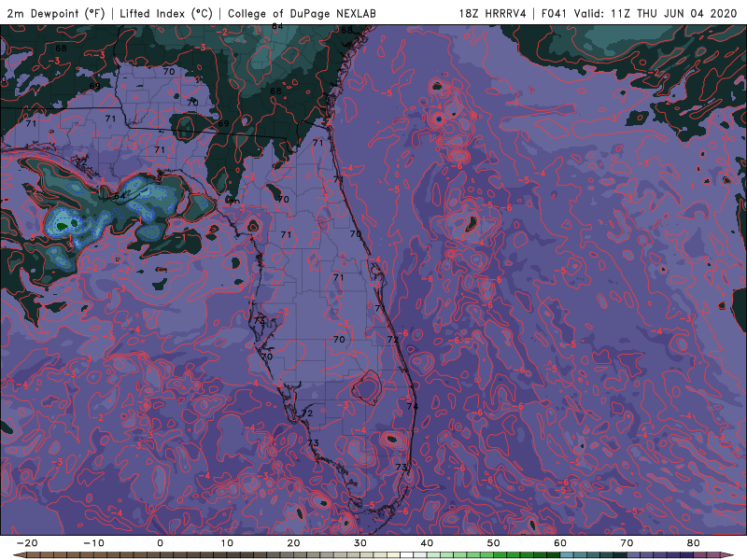Click the "80" colorbar scale label
Image resolution: width=747 pixels, height=560 pixels.
pyautogui.click(x=694, y=543)
